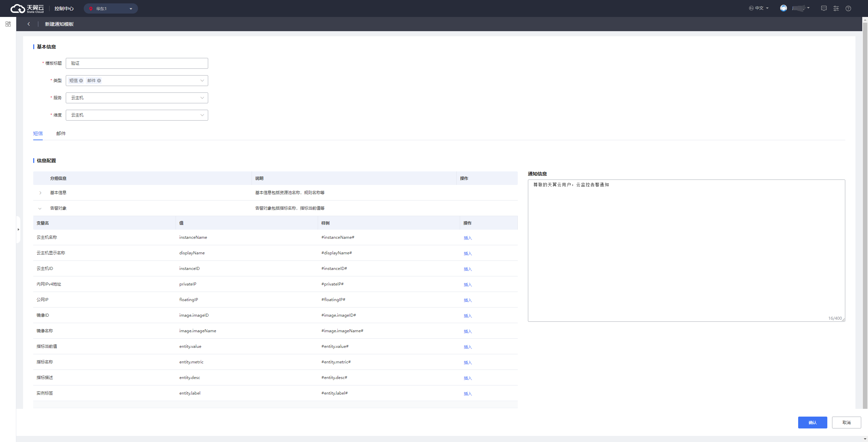Open the 中文 language dropdown
The width and height of the screenshot is (868, 442).
(759, 8)
